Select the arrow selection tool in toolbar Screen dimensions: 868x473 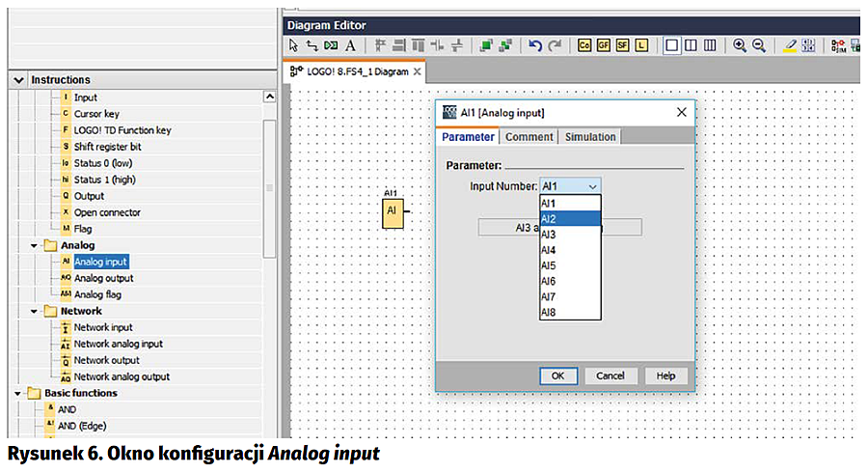click(294, 45)
